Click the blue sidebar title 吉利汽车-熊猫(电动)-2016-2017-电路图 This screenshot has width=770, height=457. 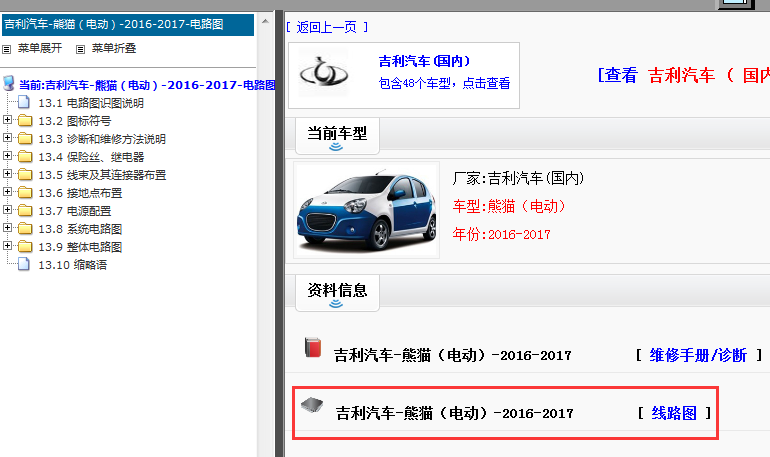[128, 25]
